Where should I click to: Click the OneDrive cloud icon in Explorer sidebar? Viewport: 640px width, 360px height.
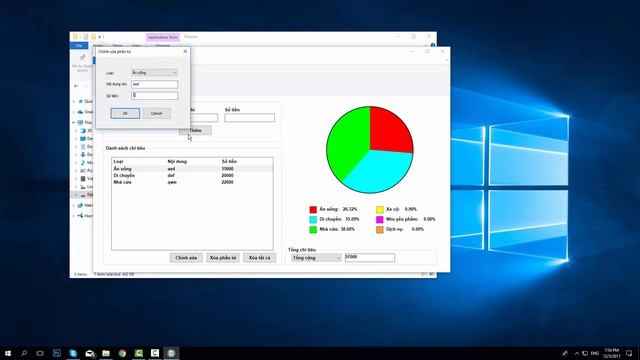pyautogui.click(x=80, y=112)
